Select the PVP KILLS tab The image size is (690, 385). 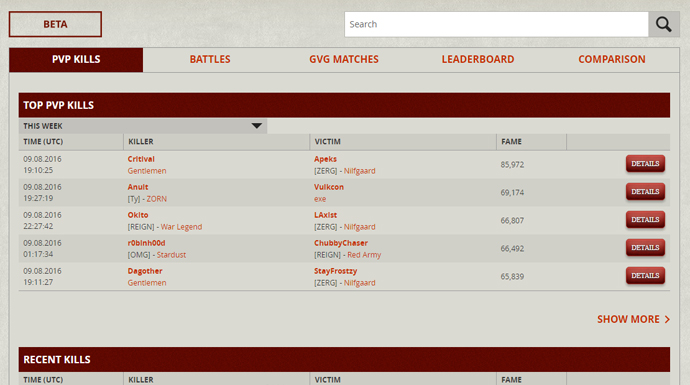[76, 59]
